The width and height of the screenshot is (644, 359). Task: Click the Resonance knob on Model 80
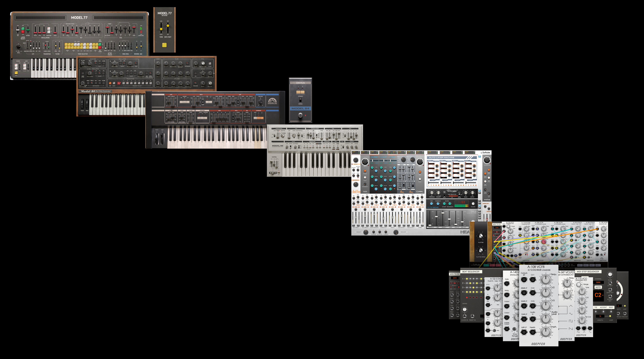[173, 63]
